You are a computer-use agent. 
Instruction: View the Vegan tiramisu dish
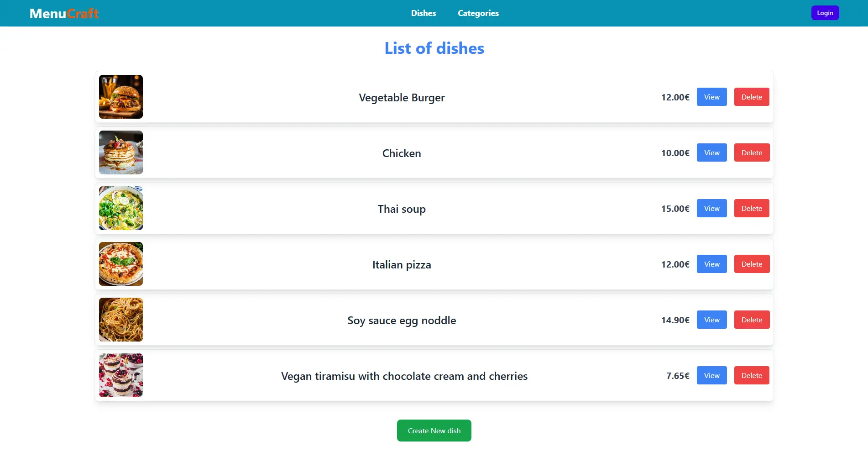coord(711,375)
